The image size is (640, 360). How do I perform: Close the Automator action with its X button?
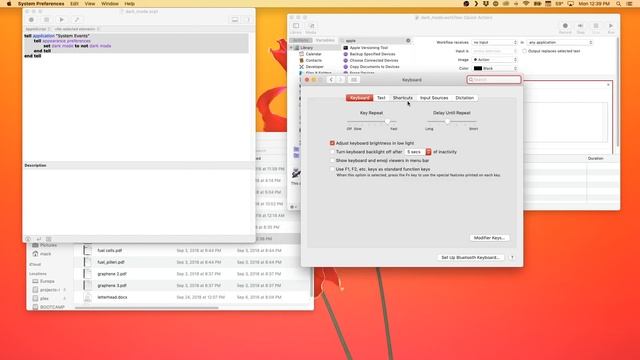coord(608,85)
